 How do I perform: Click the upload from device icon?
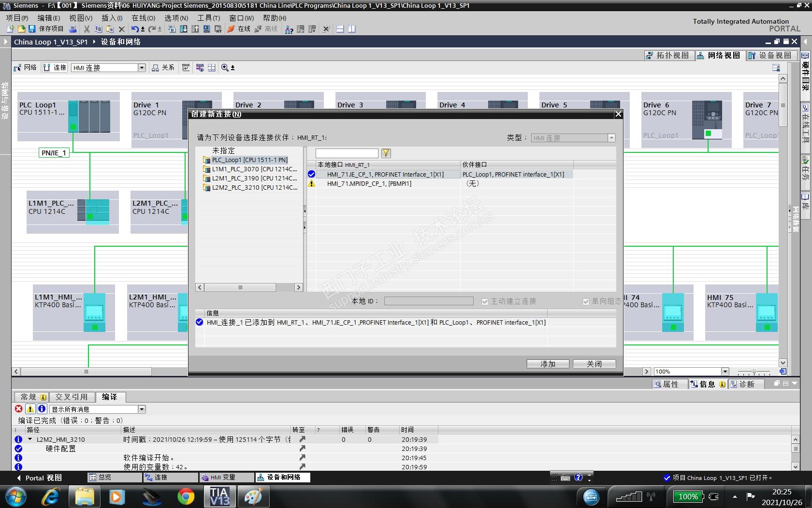coord(195,29)
